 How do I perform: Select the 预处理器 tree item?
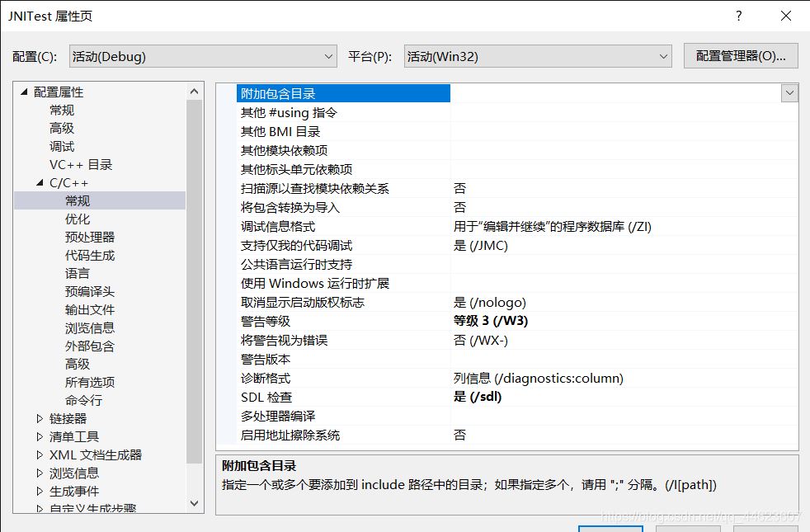coord(90,237)
